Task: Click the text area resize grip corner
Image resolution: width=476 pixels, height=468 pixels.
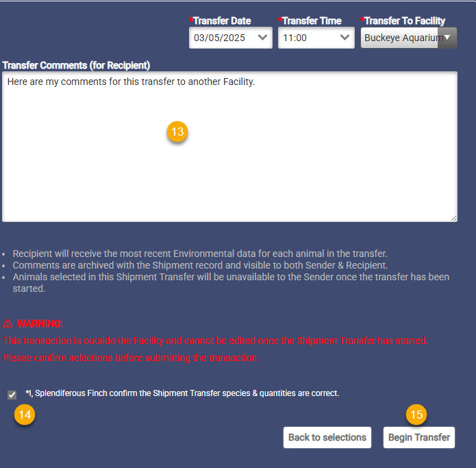Action: coord(454,219)
